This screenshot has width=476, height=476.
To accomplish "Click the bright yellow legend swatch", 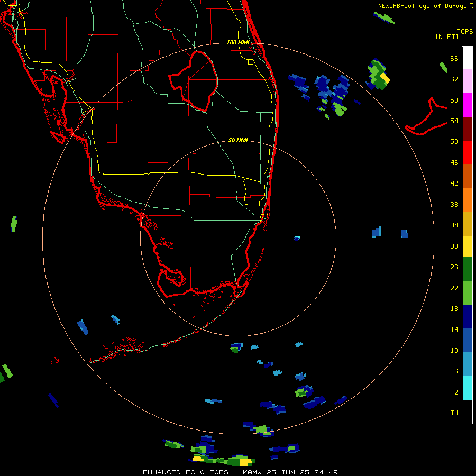I will click(x=467, y=246).
